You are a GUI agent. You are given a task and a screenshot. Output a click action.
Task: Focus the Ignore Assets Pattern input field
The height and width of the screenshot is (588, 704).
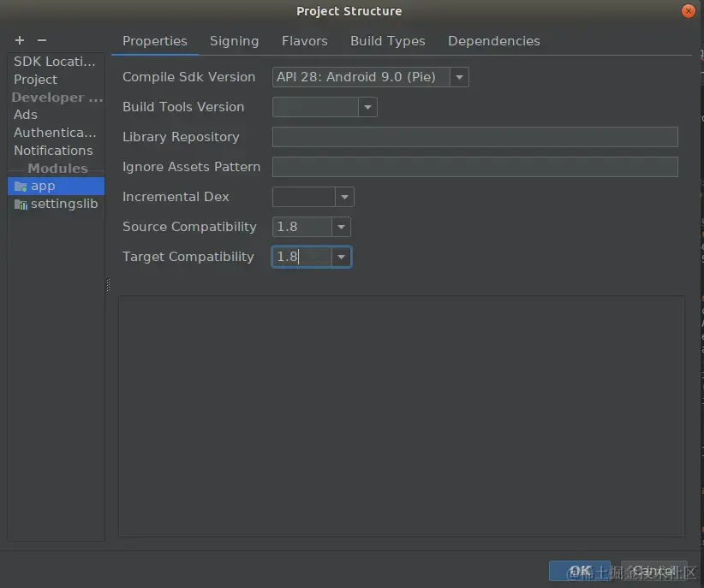[475, 167]
